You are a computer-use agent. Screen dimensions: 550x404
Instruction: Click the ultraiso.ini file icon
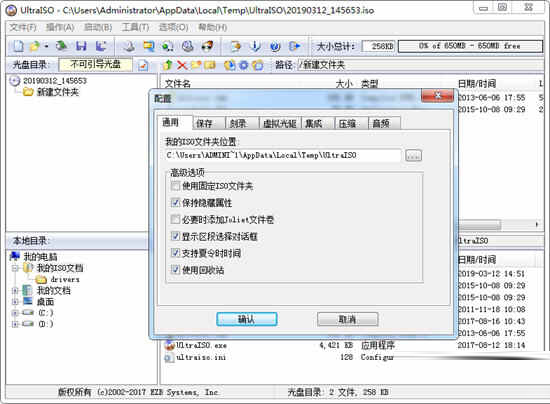click(169, 357)
